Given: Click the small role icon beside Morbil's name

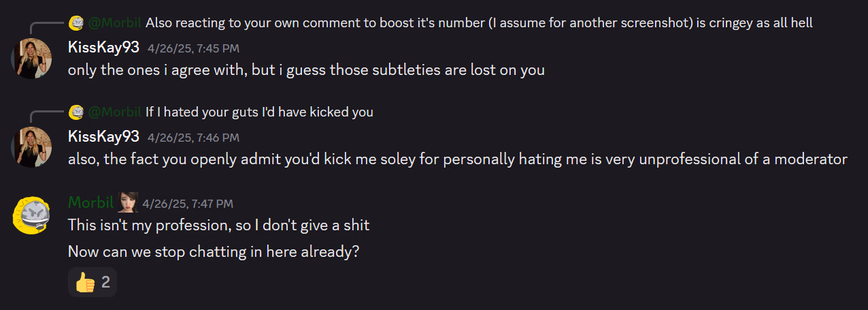Looking at the screenshot, I should 129,202.
